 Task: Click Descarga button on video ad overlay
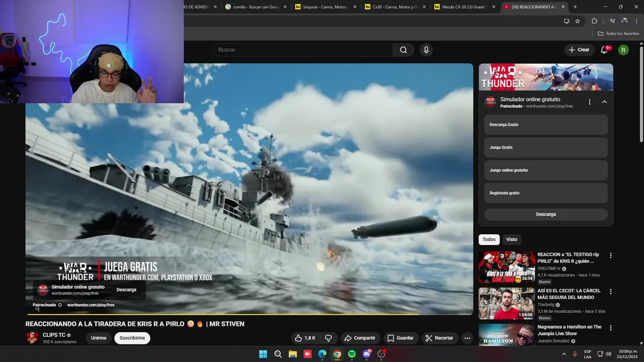pos(126,290)
